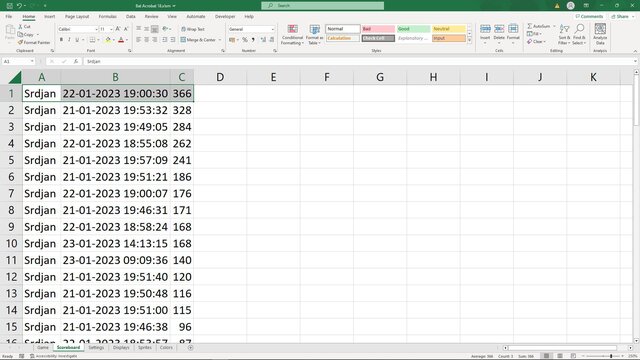Open the File menu
This screenshot has width=640, height=360.
9,17
